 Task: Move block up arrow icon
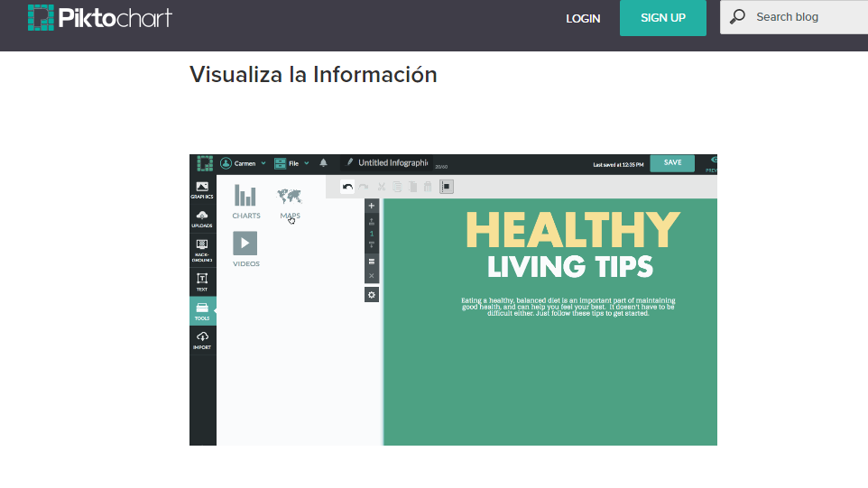(372, 222)
